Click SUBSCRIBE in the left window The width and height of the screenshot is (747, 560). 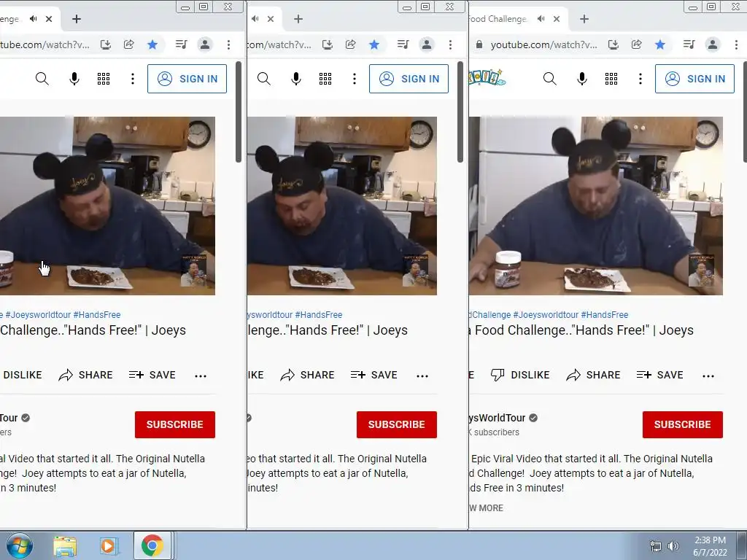[x=175, y=424]
